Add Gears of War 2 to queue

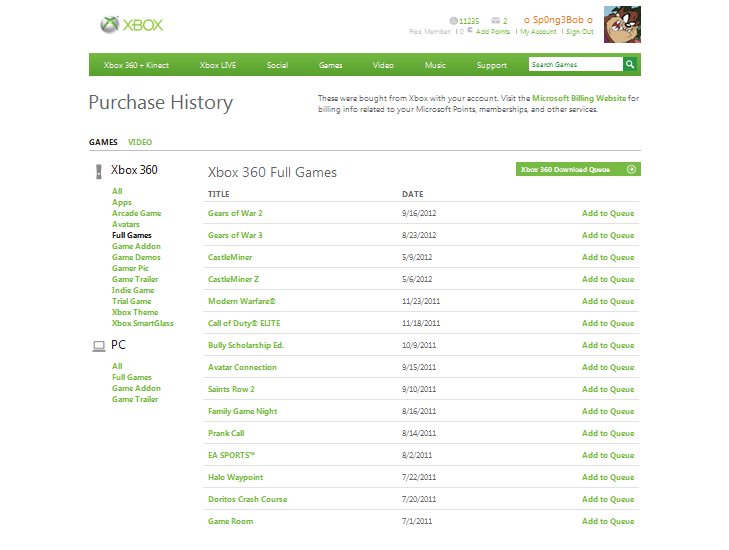(608, 213)
